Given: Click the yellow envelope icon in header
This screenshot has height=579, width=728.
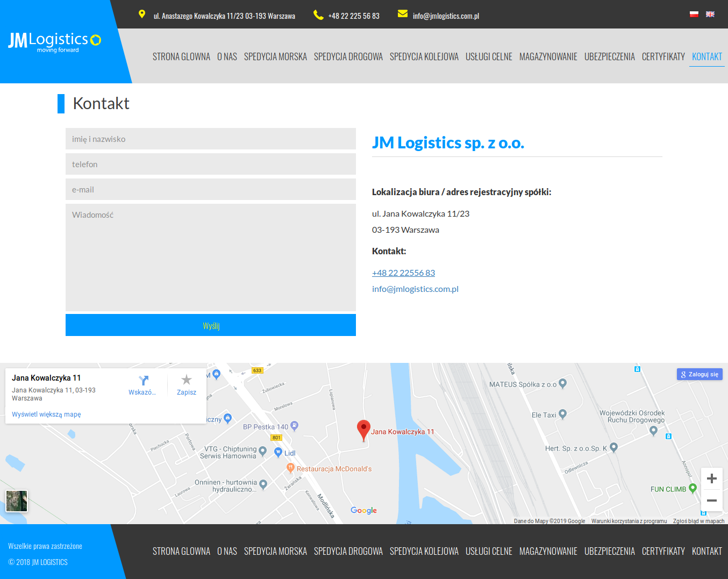Looking at the screenshot, I should [403, 13].
